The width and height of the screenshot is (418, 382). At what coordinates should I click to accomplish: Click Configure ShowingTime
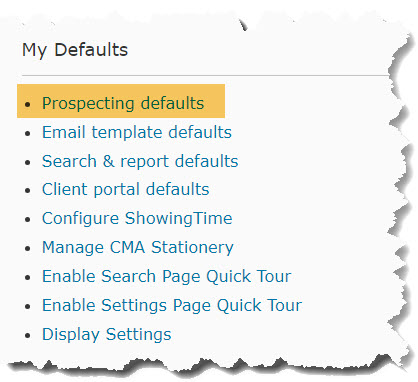click(x=137, y=218)
